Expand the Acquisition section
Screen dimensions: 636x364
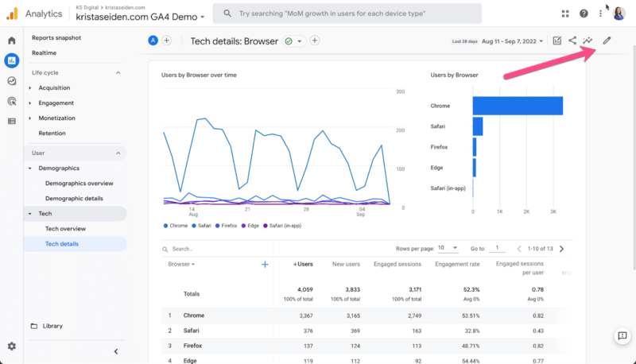[54, 87]
